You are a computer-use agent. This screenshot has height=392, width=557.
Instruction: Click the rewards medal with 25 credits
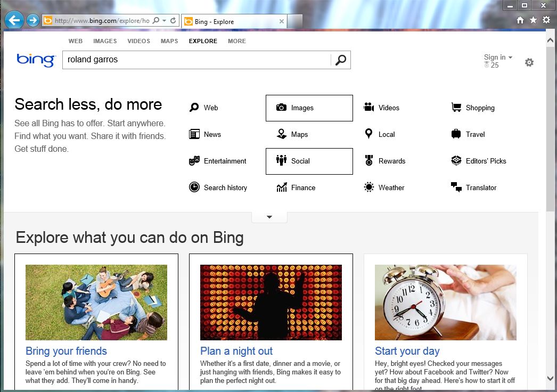coord(491,65)
